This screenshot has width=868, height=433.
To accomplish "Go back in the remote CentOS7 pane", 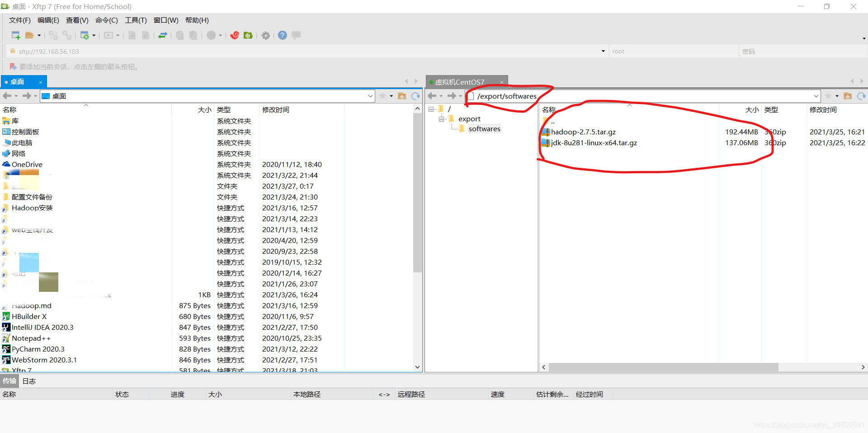I will (432, 96).
